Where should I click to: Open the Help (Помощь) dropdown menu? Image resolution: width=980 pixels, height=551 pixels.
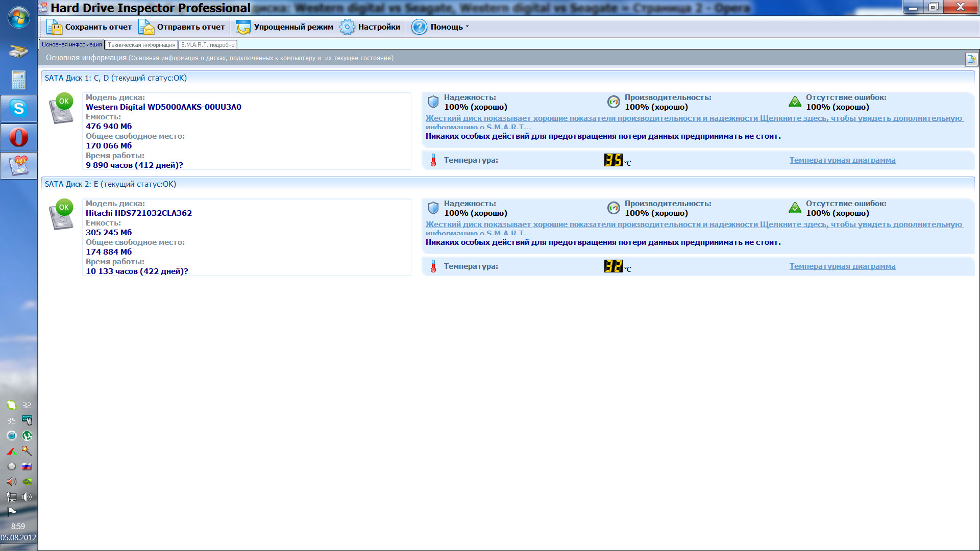[x=440, y=27]
